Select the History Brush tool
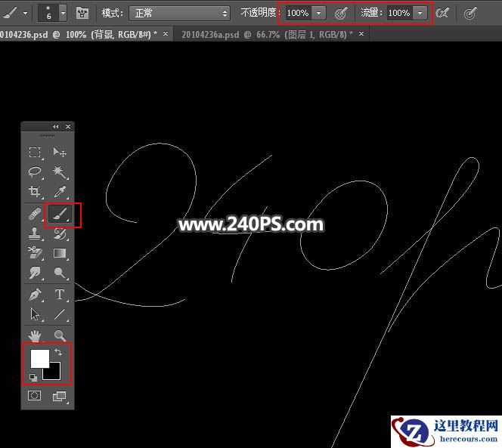The image size is (502, 448). pos(60,233)
